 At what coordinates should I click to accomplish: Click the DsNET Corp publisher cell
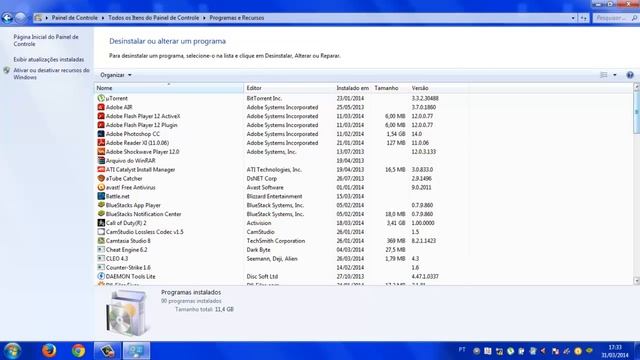262,178
